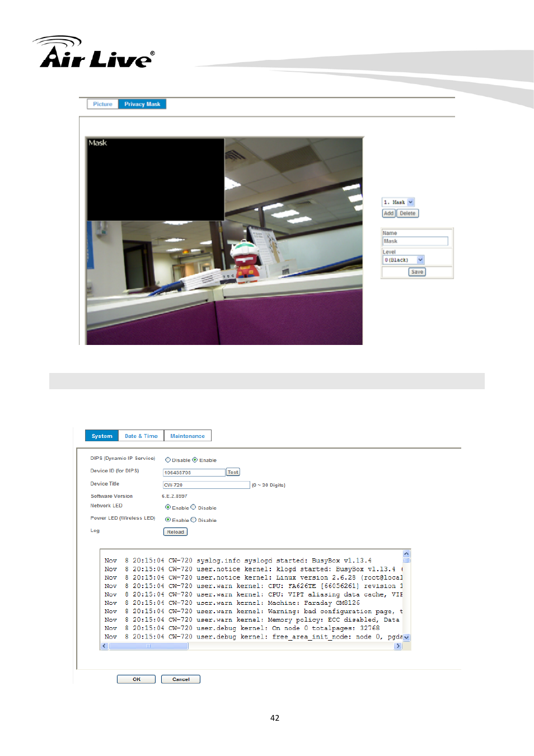Click the log scroll-left arrow

pos(104,646)
